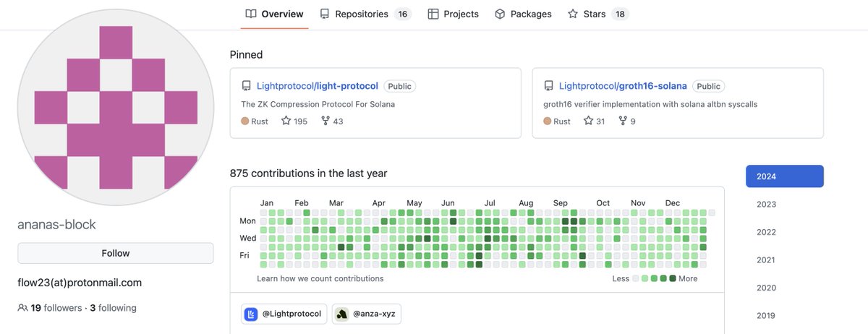View the Stars tab
The height and width of the screenshot is (334, 868).
[598, 14]
